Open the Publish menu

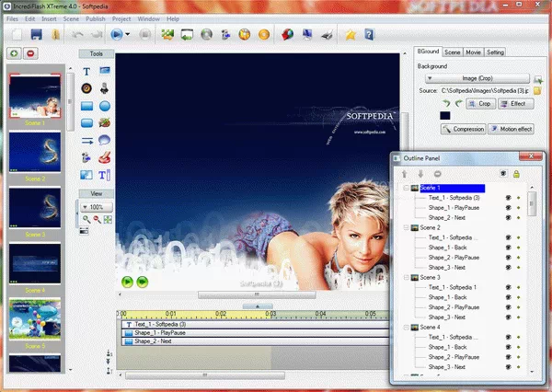point(96,19)
